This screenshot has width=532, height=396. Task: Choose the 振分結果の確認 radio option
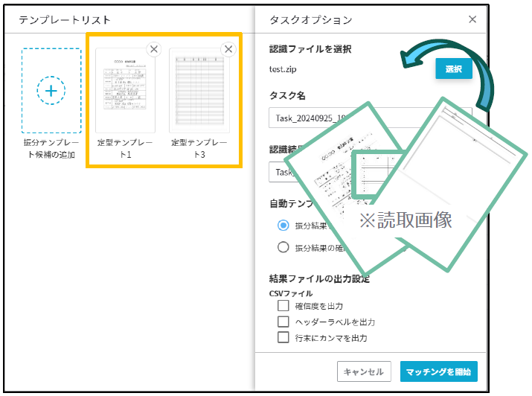283,248
